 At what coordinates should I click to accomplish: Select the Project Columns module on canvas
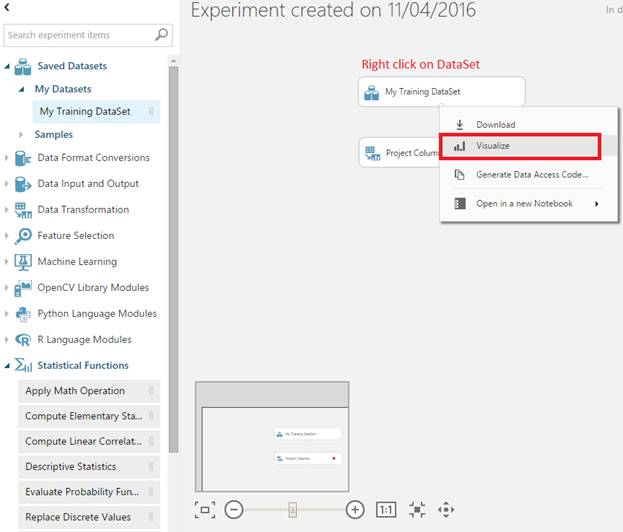399,153
